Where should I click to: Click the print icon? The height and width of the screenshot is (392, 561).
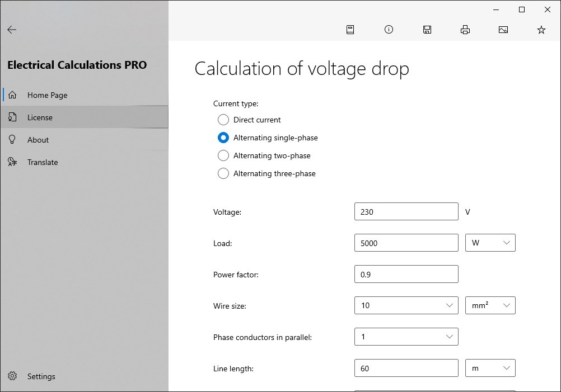(x=465, y=30)
